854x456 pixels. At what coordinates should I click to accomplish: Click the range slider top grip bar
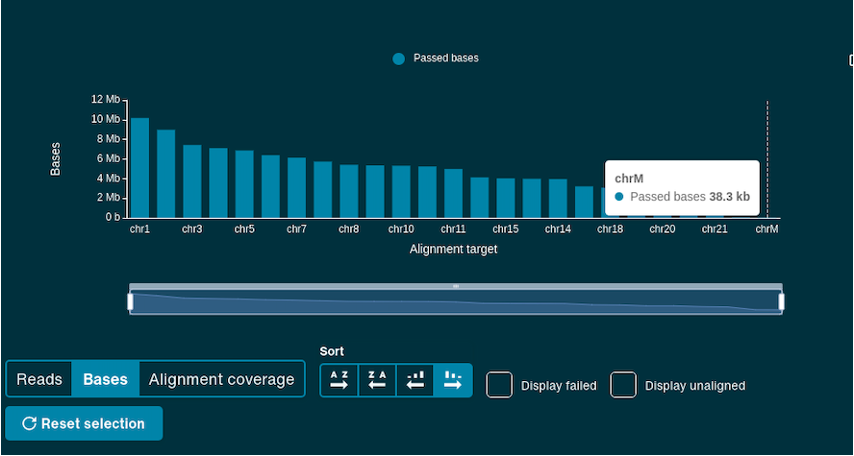456,286
